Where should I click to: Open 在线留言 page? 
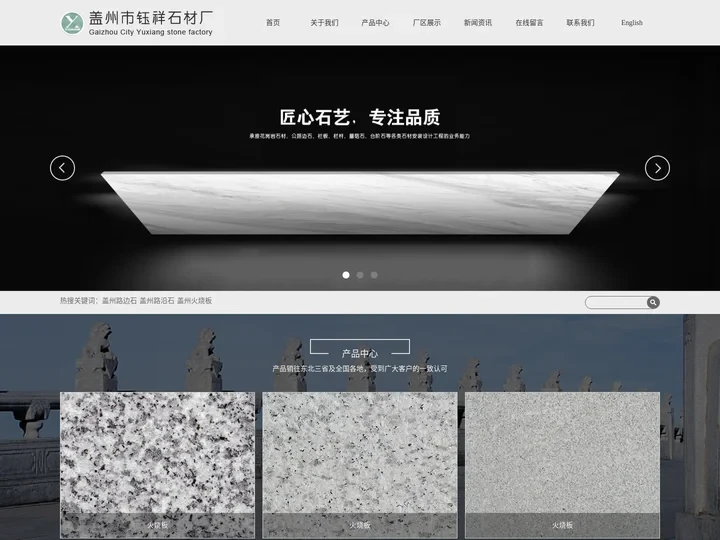(529, 22)
